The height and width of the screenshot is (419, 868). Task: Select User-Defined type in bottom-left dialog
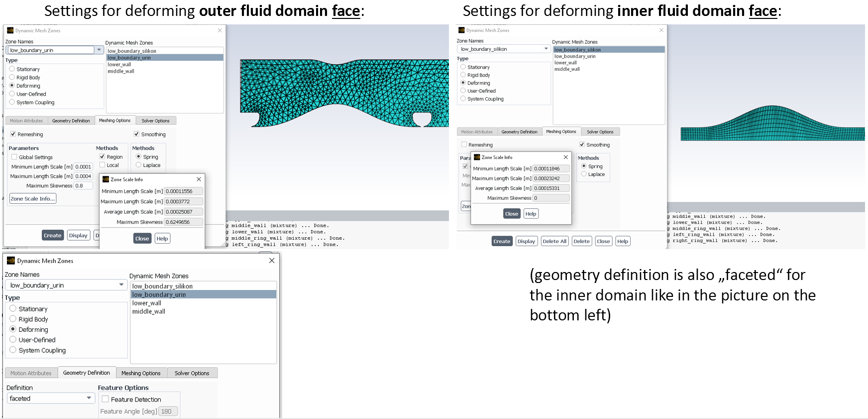13,339
